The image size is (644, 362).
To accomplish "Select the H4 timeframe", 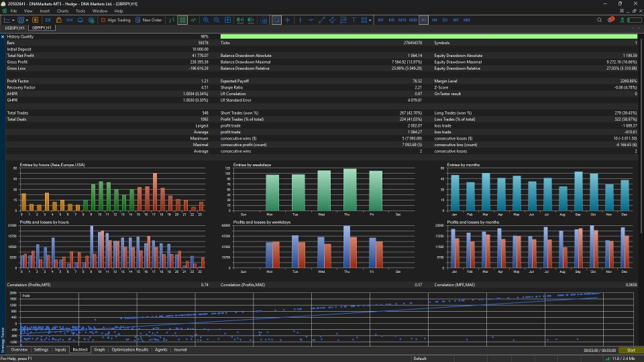I will tap(435, 20).
